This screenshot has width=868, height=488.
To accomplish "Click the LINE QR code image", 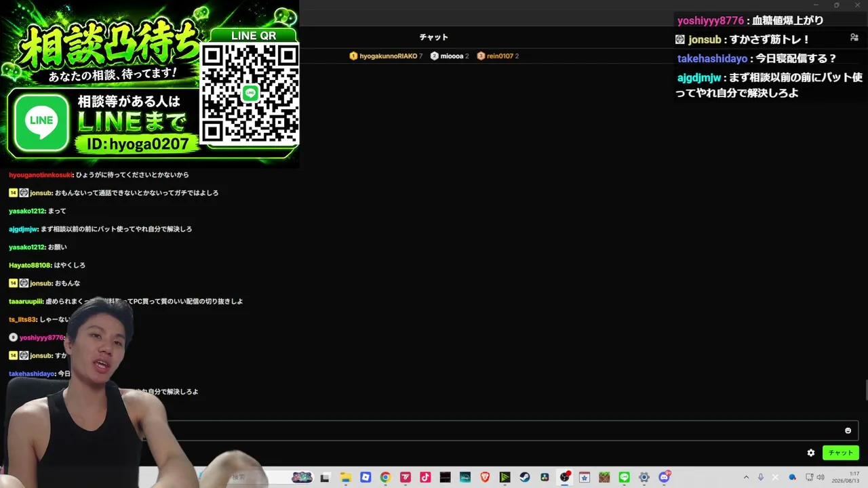I will tap(250, 93).
